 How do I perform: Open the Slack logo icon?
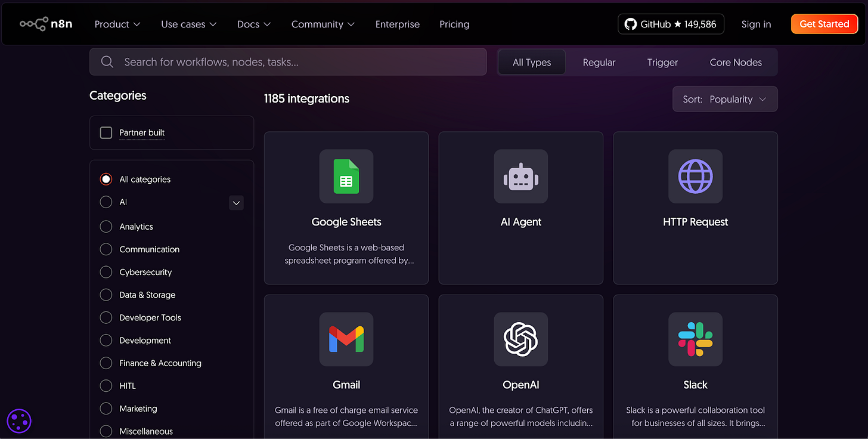click(695, 339)
